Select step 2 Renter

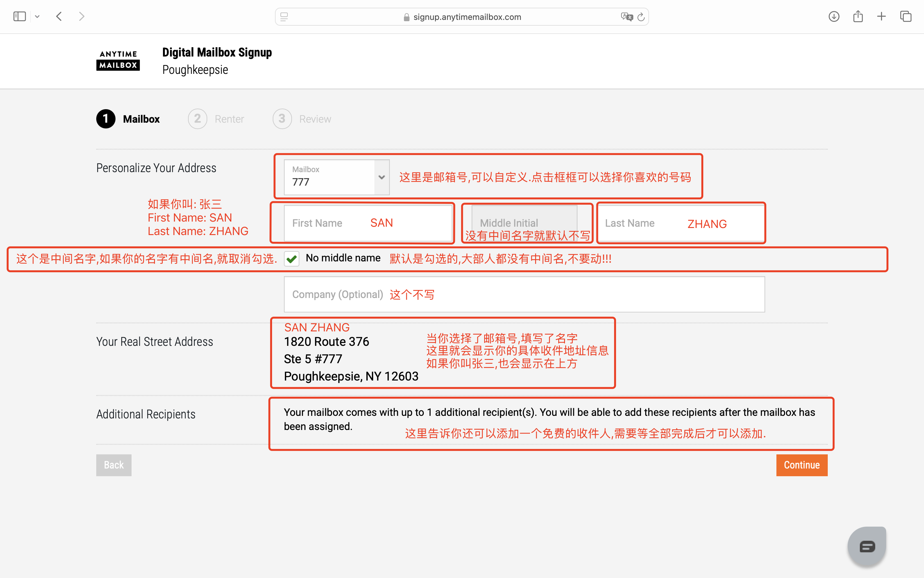point(216,119)
